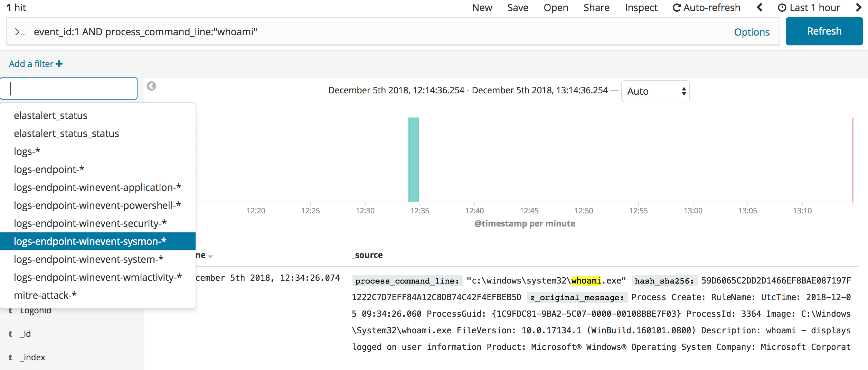The width and height of the screenshot is (868, 370).
Task: Click the teal histogram bar near 12:35
Action: pyautogui.click(x=413, y=159)
